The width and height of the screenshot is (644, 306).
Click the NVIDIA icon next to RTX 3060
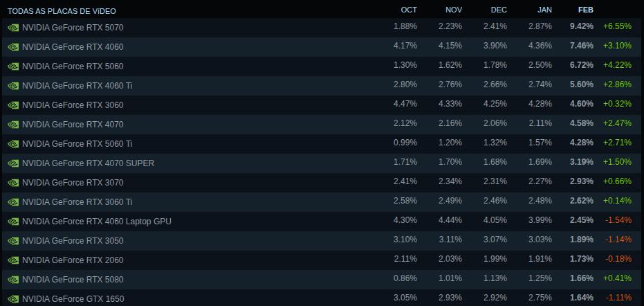point(12,105)
